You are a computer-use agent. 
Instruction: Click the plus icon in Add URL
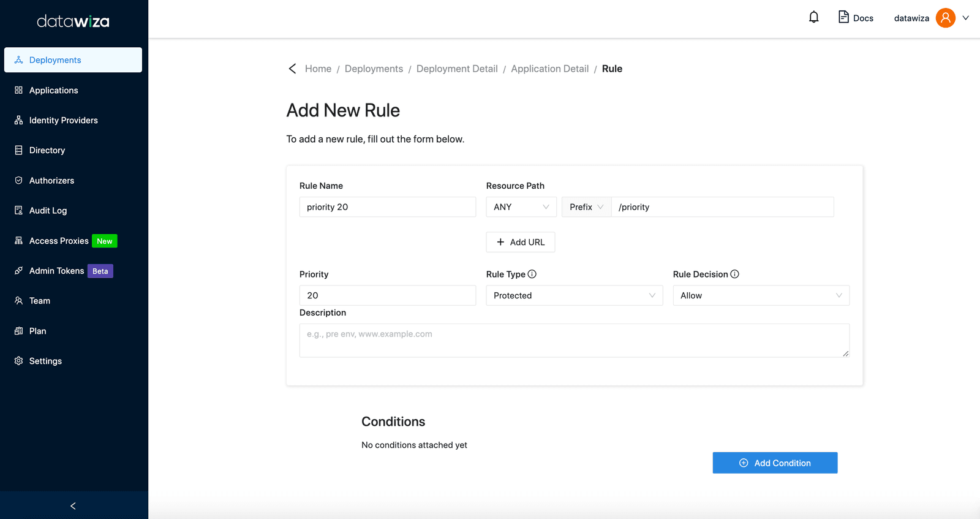[x=500, y=242]
